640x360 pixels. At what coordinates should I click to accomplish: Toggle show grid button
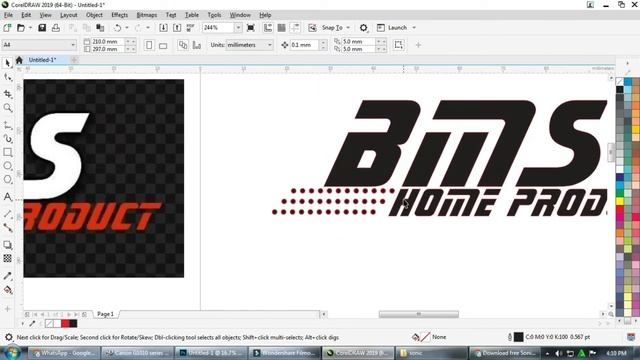pyautogui.click(x=281, y=28)
